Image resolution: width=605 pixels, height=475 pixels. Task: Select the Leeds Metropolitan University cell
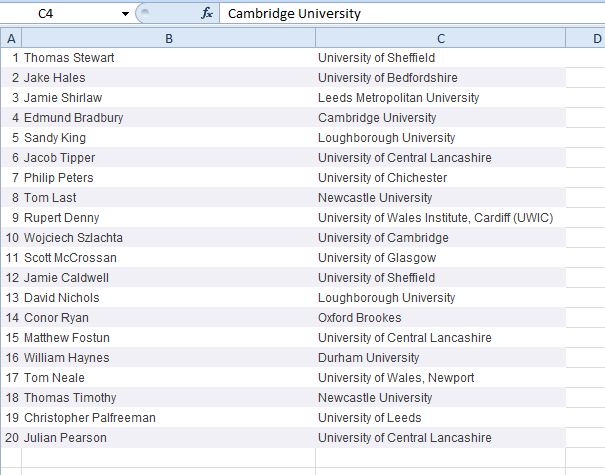pyautogui.click(x=441, y=98)
